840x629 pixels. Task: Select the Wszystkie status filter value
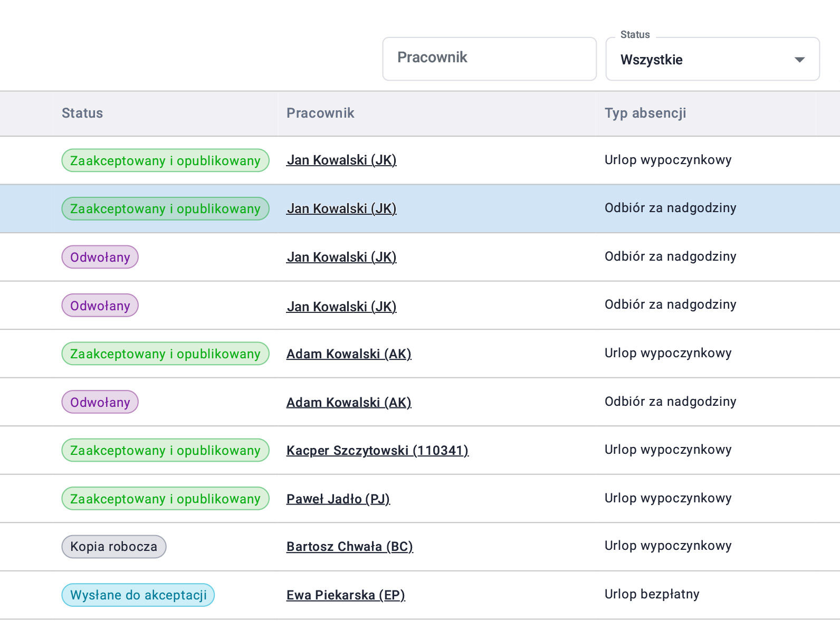click(x=651, y=60)
